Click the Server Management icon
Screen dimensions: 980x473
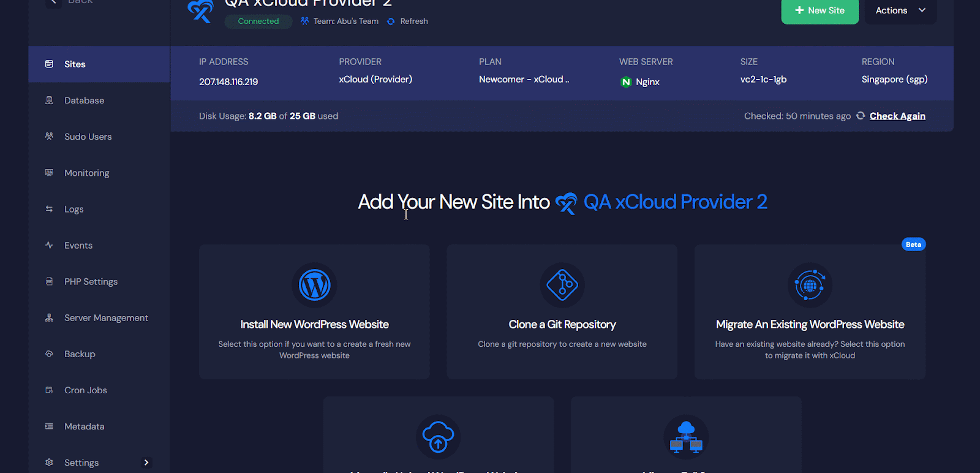[x=49, y=317]
